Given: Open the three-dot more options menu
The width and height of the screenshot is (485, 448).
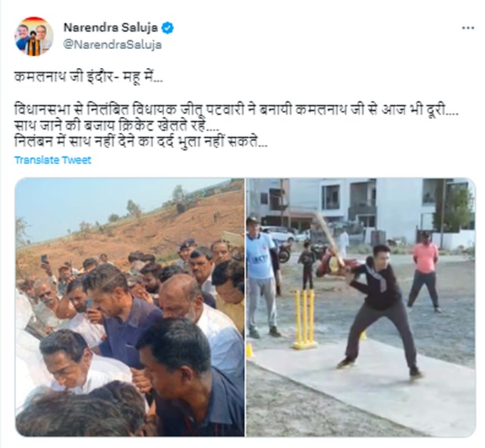Looking at the screenshot, I should pyautogui.click(x=468, y=28).
